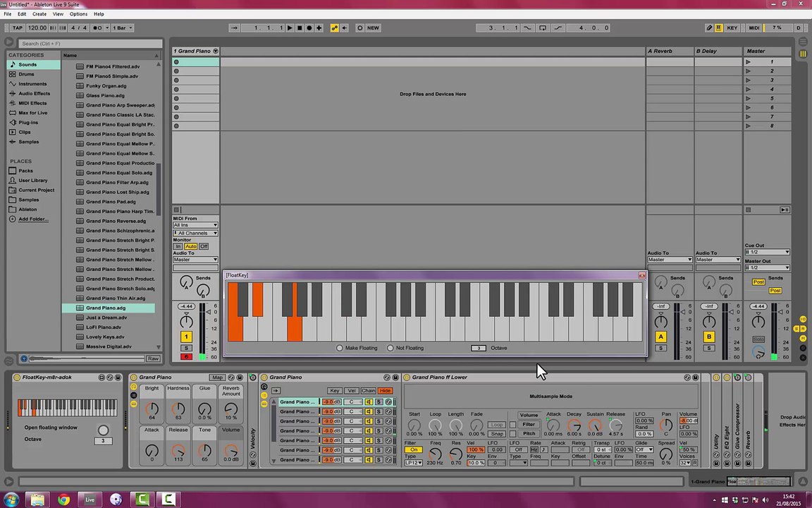Viewport: 812px width, 508px height.
Task: Open the quantization 1 Bar dropdown
Action: [x=123, y=28]
